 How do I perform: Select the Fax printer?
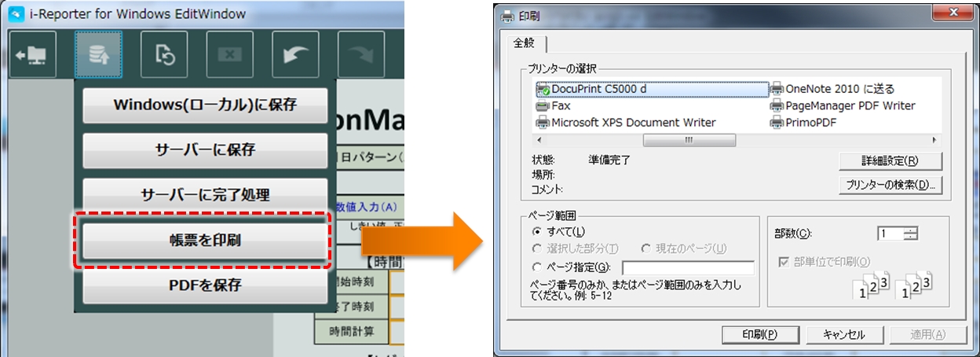point(561,105)
